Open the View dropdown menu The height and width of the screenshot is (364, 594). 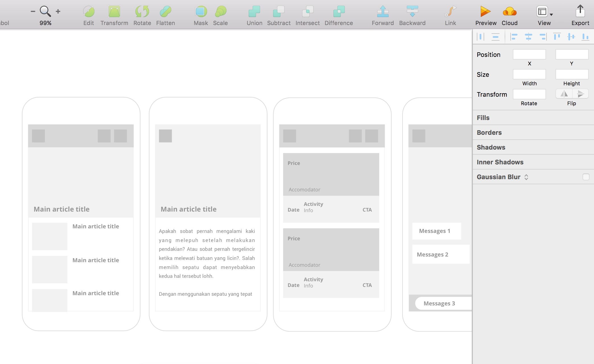[x=544, y=13]
